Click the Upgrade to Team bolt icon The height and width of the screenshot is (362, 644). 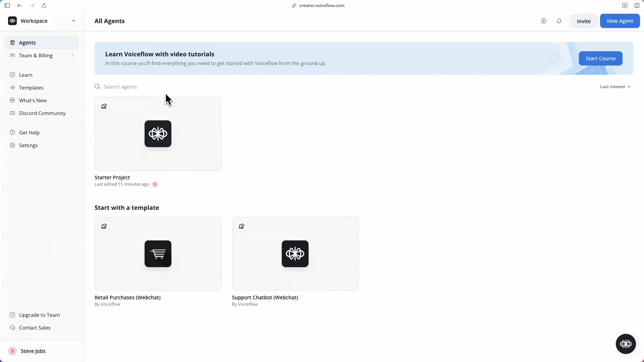click(x=12, y=315)
